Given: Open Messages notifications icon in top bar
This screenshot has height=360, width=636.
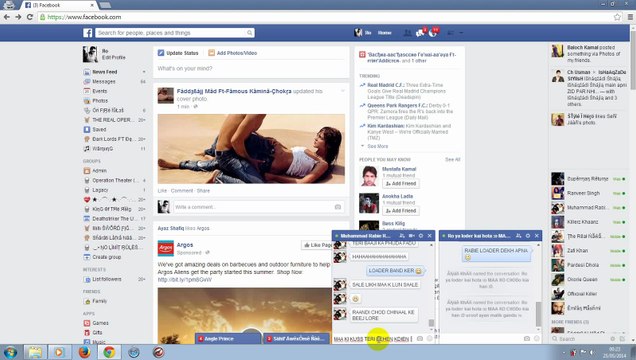Looking at the screenshot, I should coord(420,33).
